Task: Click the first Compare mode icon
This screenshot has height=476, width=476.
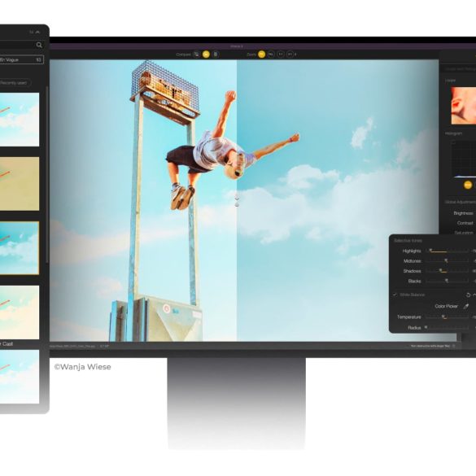Action: pos(196,55)
